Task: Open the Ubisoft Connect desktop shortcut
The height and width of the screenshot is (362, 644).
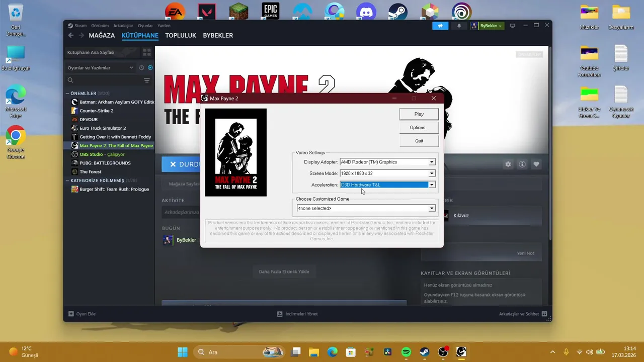Action: coord(461,12)
